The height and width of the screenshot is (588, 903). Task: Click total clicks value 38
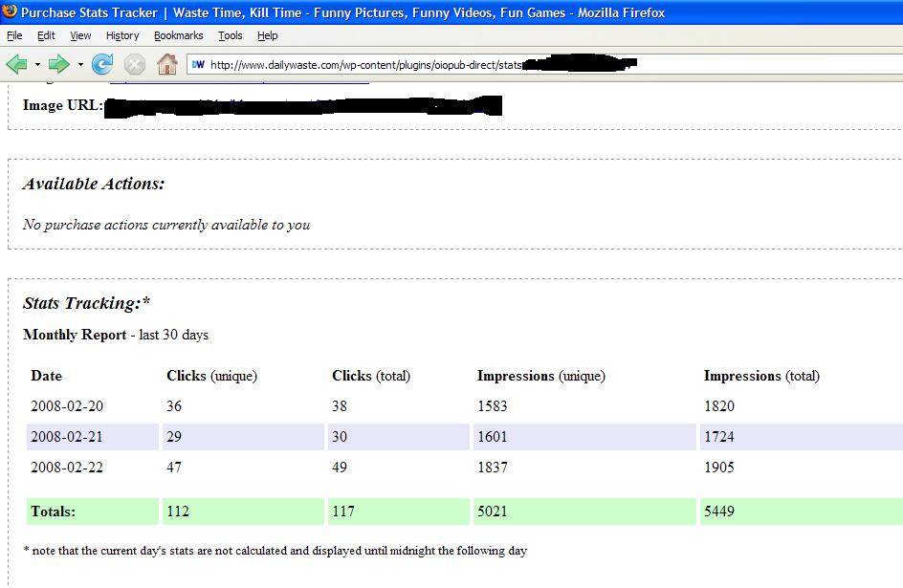coord(340,406)
